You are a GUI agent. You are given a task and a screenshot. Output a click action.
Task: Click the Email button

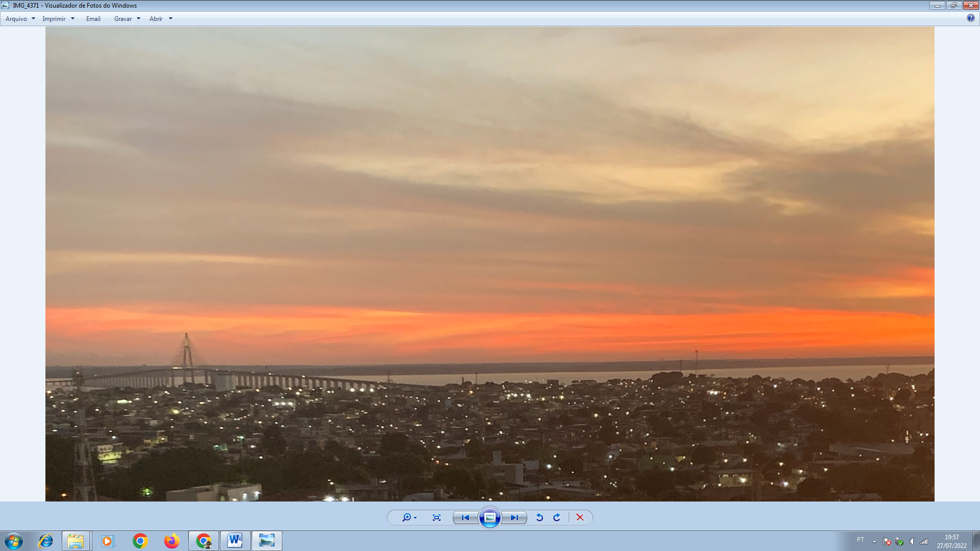point(93,19)
